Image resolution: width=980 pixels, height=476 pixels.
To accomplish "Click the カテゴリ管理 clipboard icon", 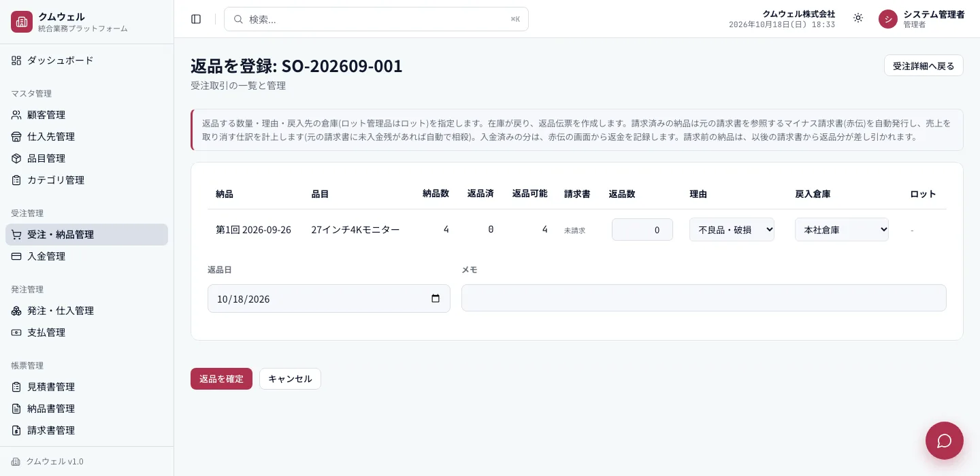I will 16,180.
